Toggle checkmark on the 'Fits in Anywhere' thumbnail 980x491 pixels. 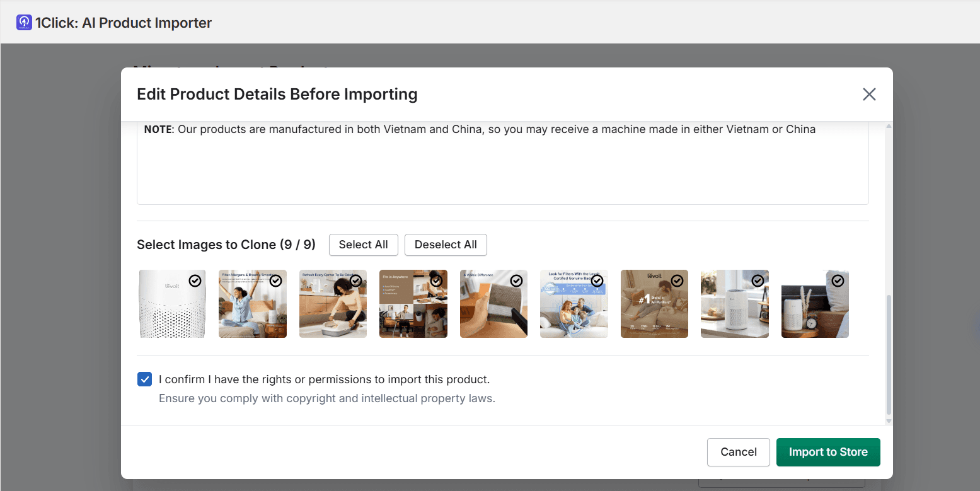436,281
